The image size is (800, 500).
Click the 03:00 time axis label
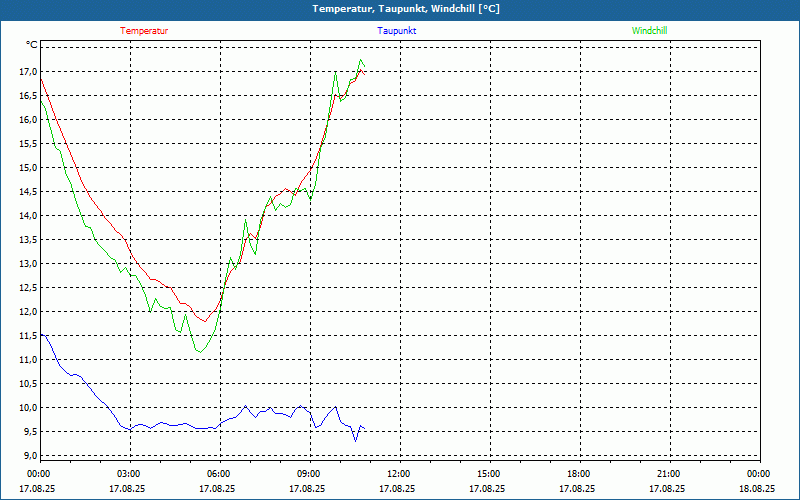[x=128, y=474]
